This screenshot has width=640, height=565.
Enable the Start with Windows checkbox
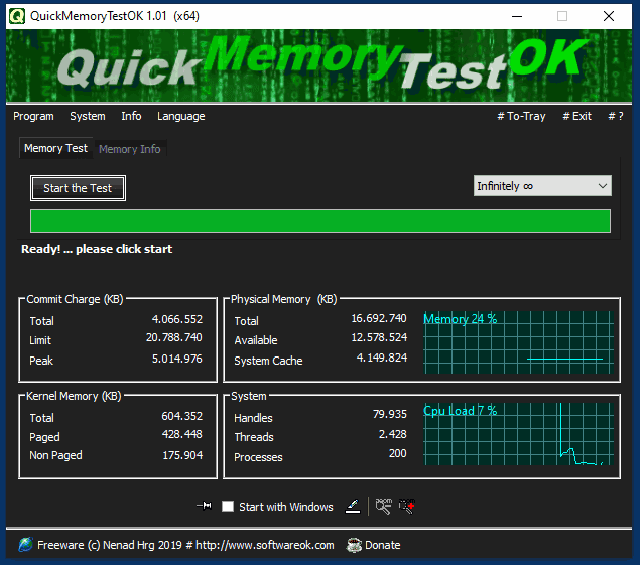pyautogui.click(x=228, y=507)
